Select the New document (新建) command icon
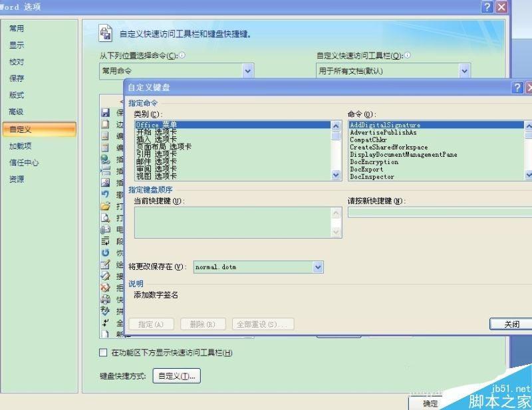The width and height of the screenshot is (532, 410). (x=104, y=333)
